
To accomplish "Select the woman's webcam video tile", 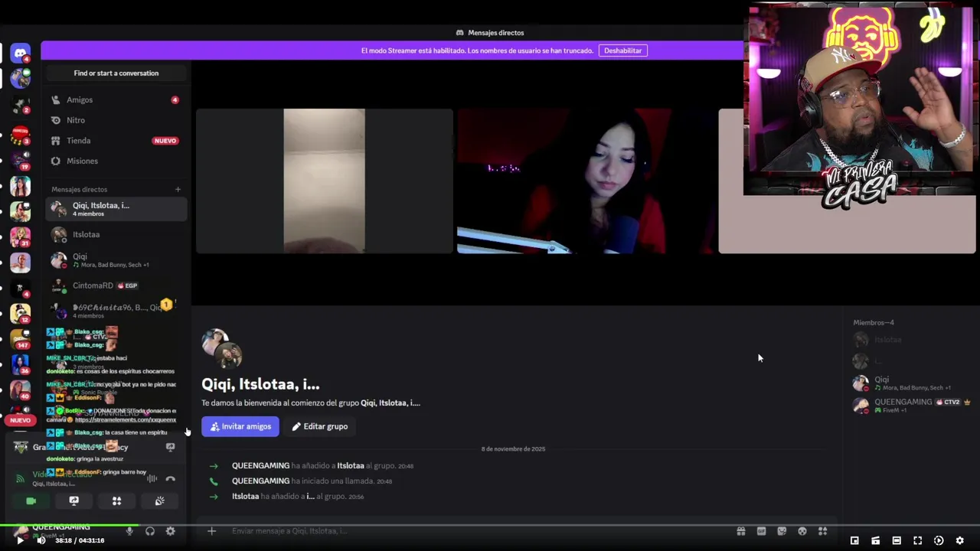I will pyautogui.click(x=586, y=181).
